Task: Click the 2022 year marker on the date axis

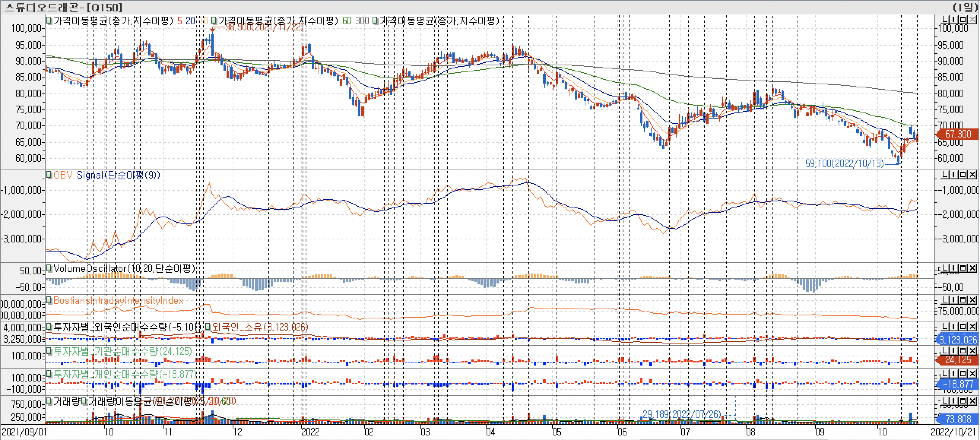Action: [x=310, y=432]
